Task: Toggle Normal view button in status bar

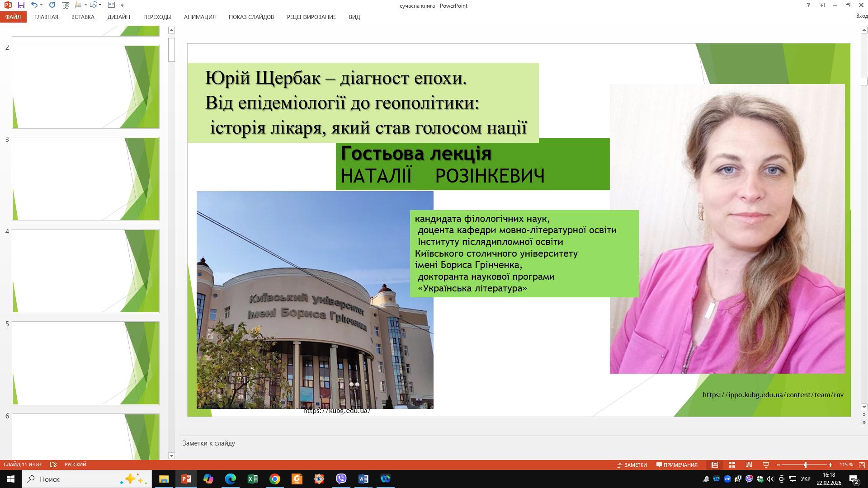Action: coord(715,465)
